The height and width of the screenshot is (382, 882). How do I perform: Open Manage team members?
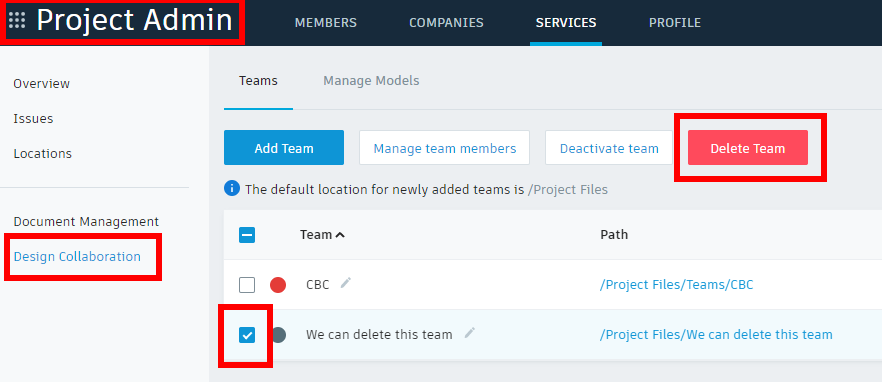pos(444,148)
